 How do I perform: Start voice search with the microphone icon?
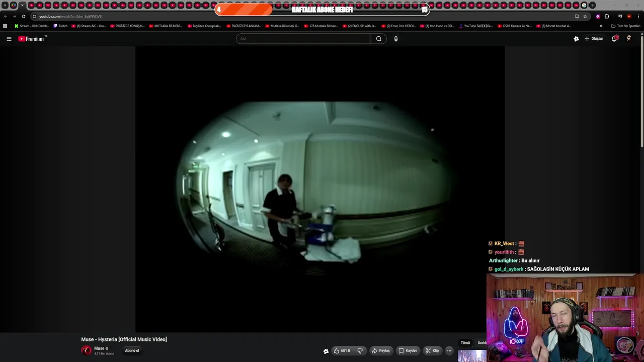pyautogui.click(x=396, y=39)
